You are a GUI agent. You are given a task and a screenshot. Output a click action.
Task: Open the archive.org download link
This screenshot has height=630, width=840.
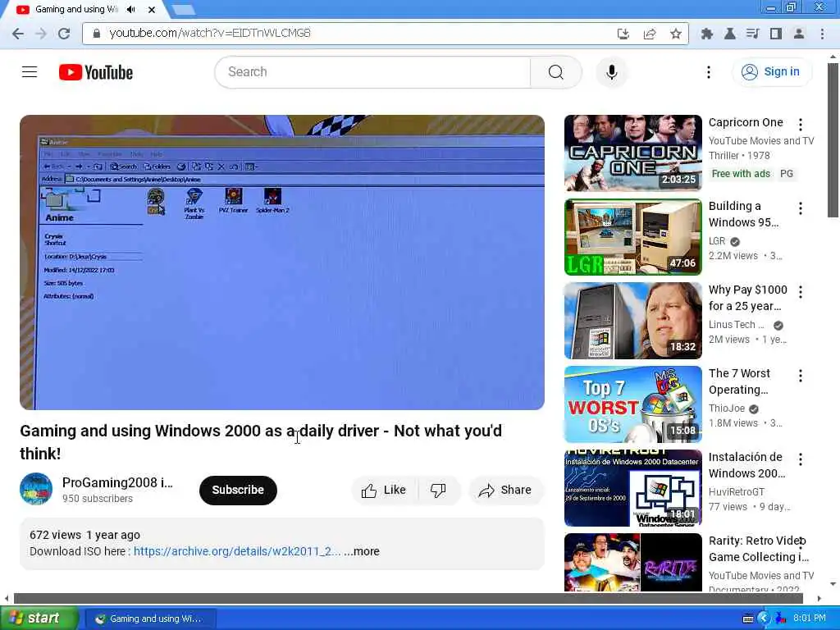point(237,551)
